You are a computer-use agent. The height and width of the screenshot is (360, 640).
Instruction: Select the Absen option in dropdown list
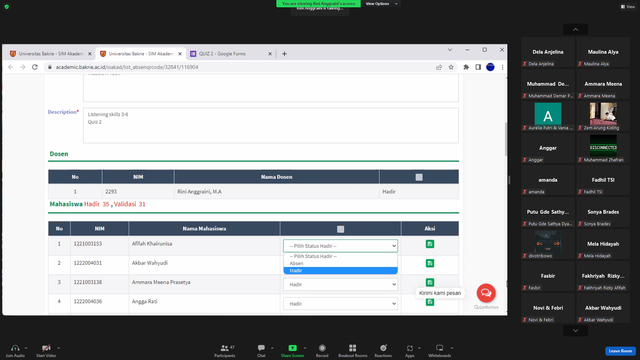(340, 264)
